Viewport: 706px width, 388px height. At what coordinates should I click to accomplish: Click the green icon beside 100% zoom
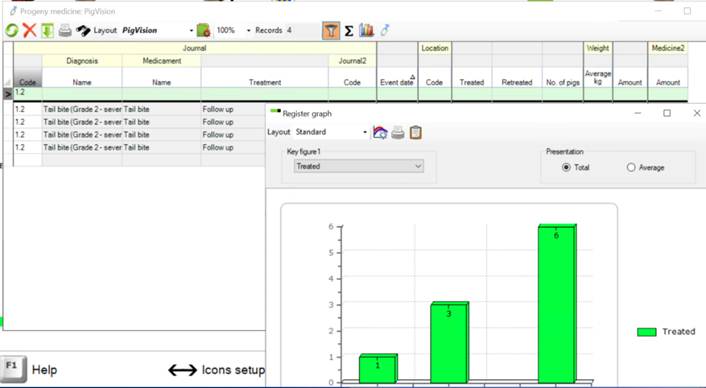tap(204, 31)
